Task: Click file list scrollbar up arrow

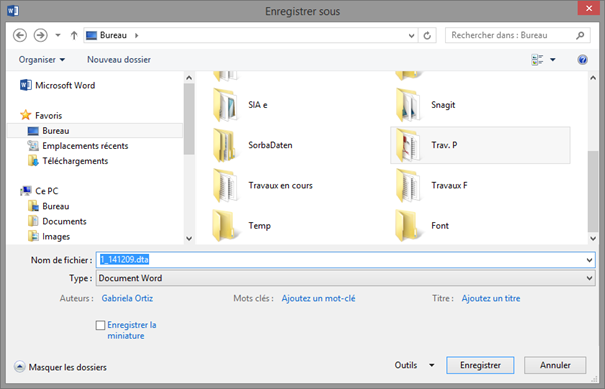Action: (593, 78)
